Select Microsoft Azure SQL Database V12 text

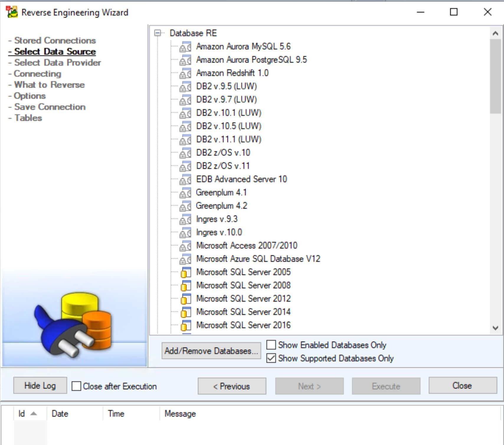258,259
